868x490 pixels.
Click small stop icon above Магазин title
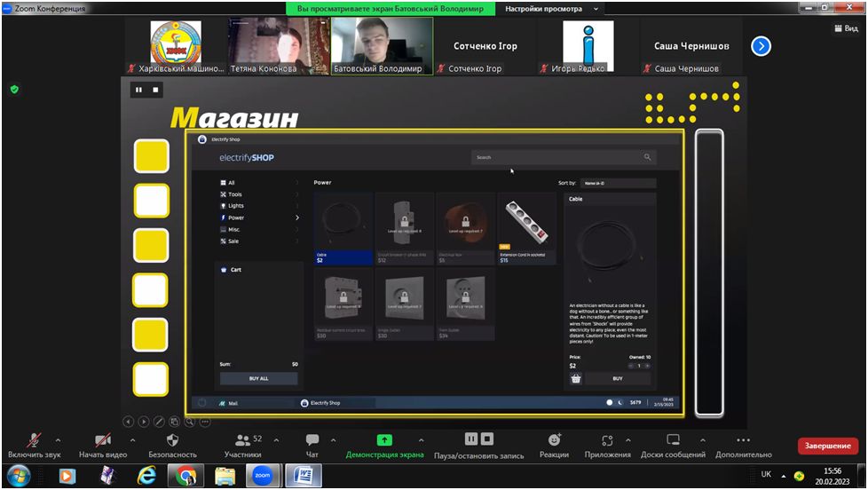pyautogui.click(x=155, y=90)
